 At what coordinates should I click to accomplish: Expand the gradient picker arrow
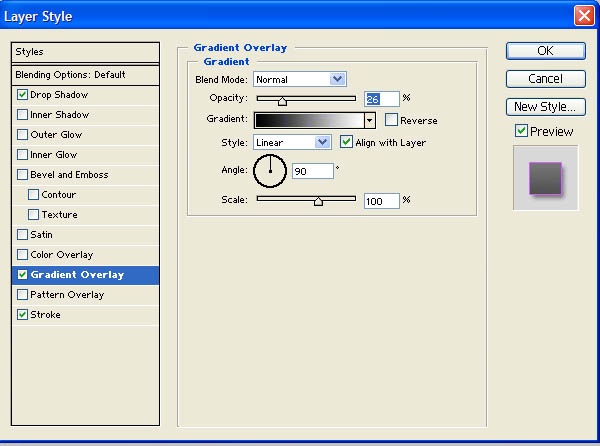(369, 120)
